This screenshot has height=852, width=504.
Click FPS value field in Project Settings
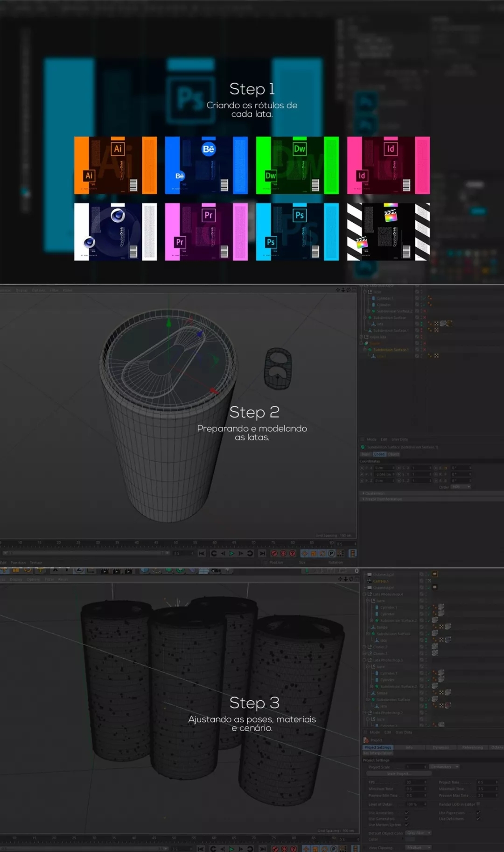coord(416,782)
